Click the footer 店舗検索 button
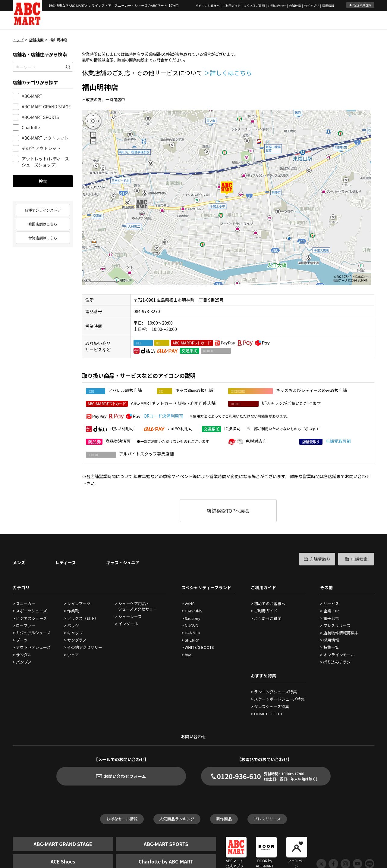387x868 pixels. tap(356, 559)
